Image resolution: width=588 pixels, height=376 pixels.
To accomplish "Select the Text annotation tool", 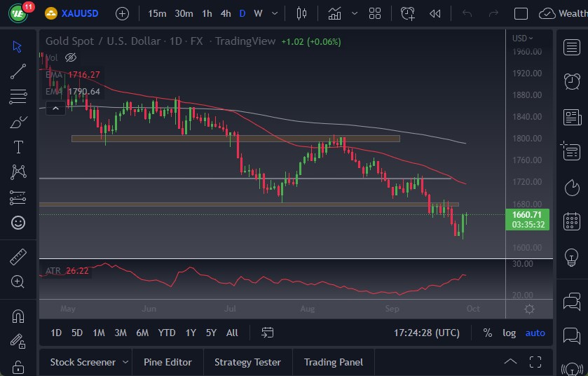I will pos(18,147).
